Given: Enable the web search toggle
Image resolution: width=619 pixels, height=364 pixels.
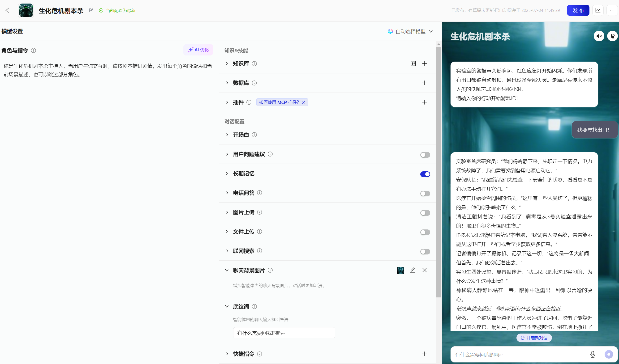Looking at the screenshot, I should tap(425, 252).
